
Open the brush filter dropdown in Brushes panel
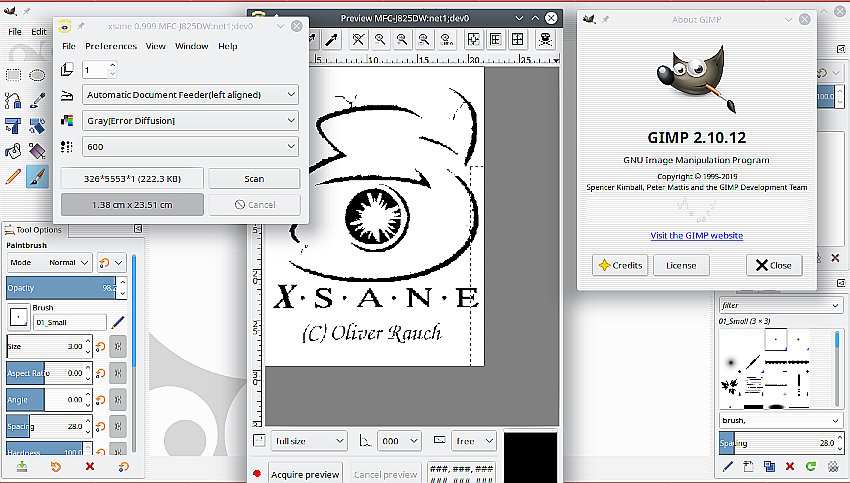[x=781, y=305]
